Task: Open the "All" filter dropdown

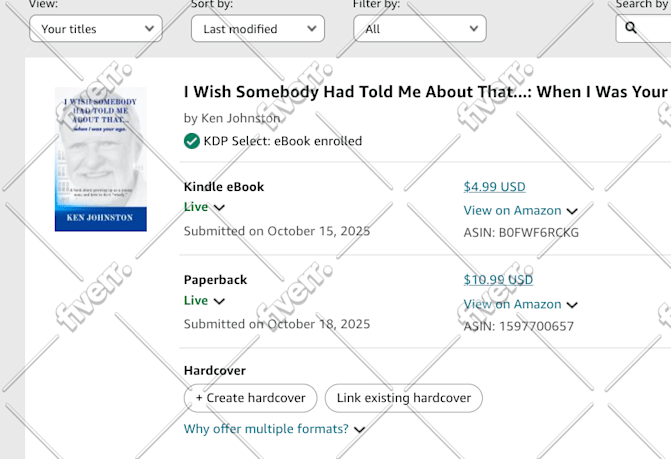Action: 419,29
